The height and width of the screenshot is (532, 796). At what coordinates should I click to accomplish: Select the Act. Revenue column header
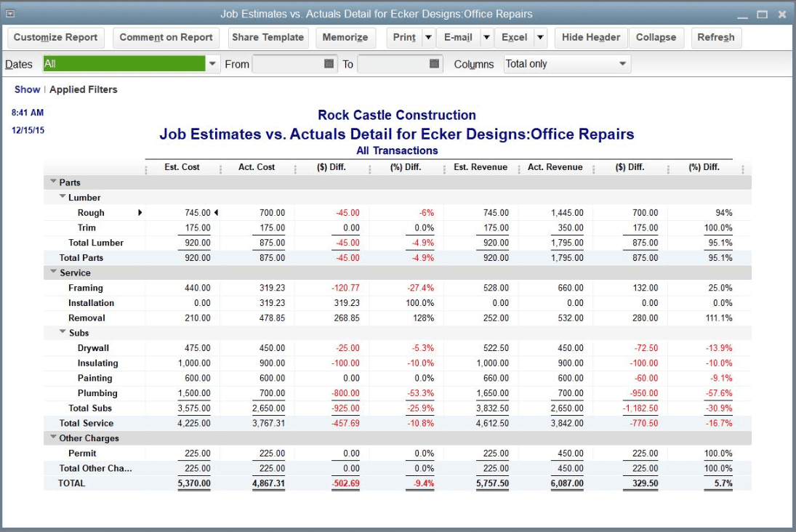pyautogui.click(x=555, y=167)
